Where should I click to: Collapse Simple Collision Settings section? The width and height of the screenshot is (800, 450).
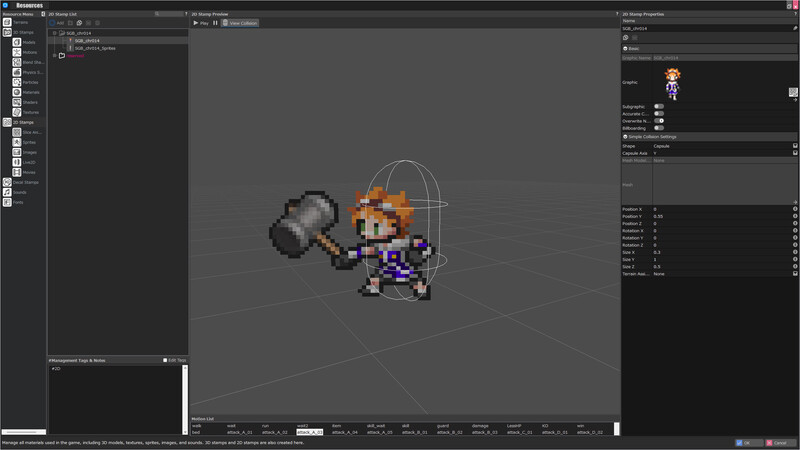(x=626, y=137)
